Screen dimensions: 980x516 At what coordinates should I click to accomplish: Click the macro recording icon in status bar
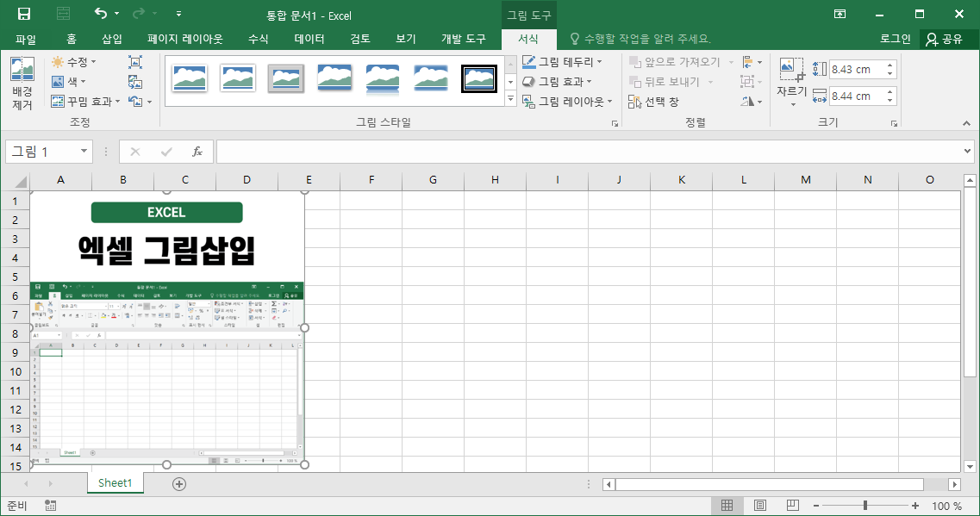tap(51, 506)
